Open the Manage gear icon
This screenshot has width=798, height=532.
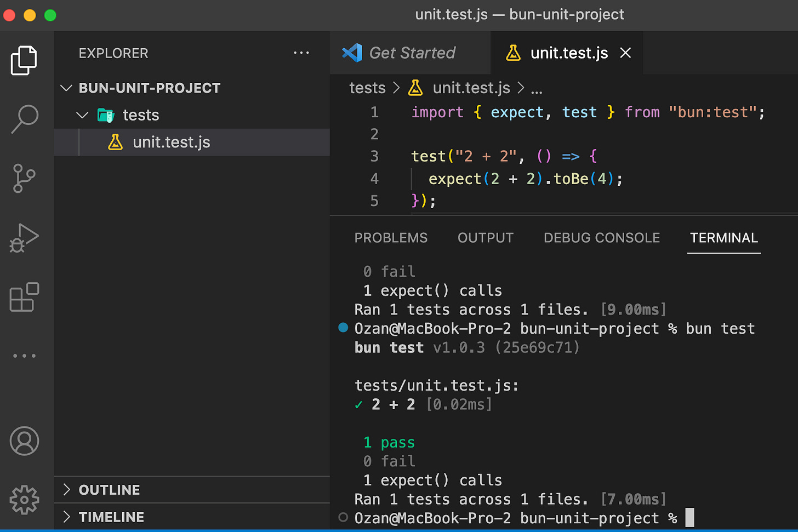tap(24, 500)
